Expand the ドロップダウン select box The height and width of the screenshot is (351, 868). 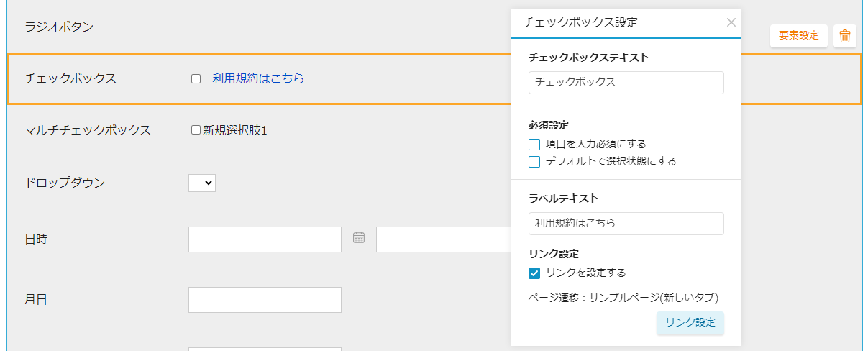pos(202,183)
